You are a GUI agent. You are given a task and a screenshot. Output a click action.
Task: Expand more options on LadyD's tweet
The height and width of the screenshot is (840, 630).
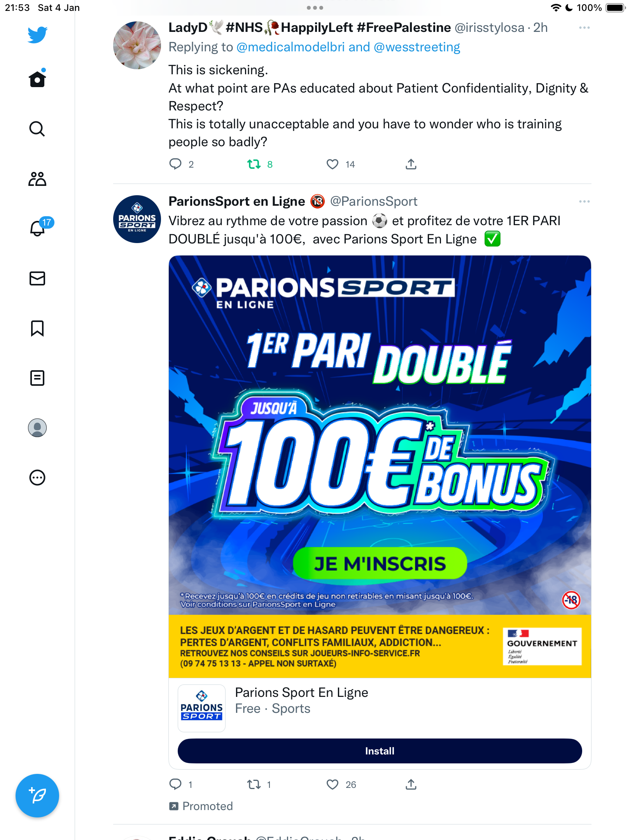(584, 28)
